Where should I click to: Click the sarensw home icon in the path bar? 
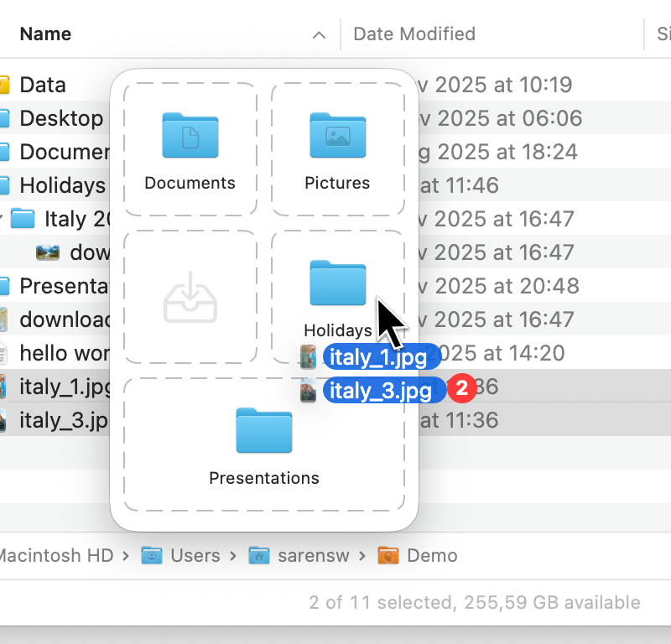(259, 555)
